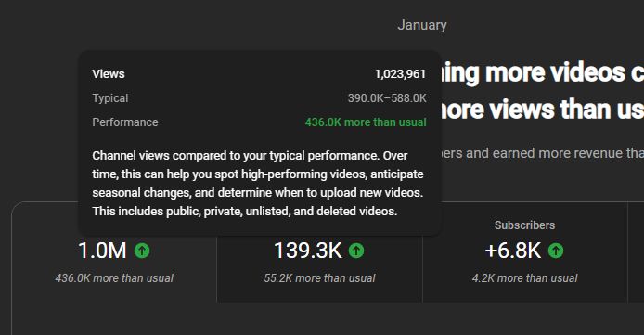
Task: Open the Subscribers card label
Action: coord(524,225)
